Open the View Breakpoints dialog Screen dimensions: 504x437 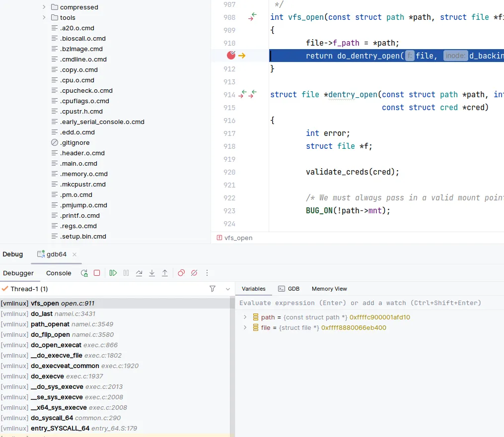(181, 273)
